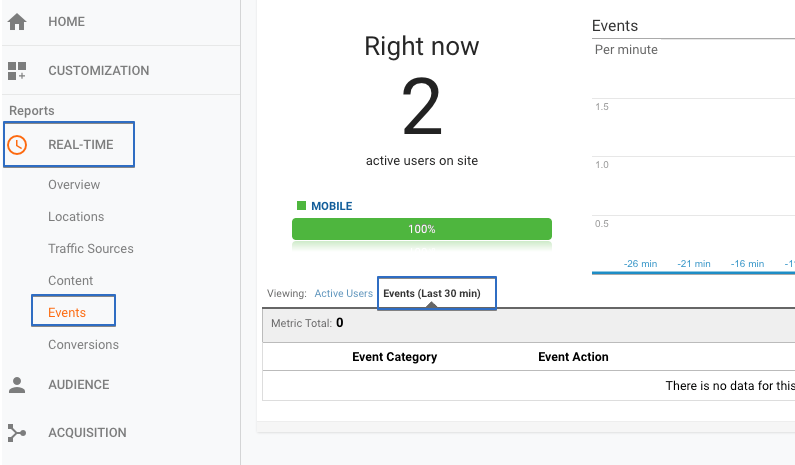Open the Real-Time Overview report
This screenshot has width=795, height=465.
(74, 185)
